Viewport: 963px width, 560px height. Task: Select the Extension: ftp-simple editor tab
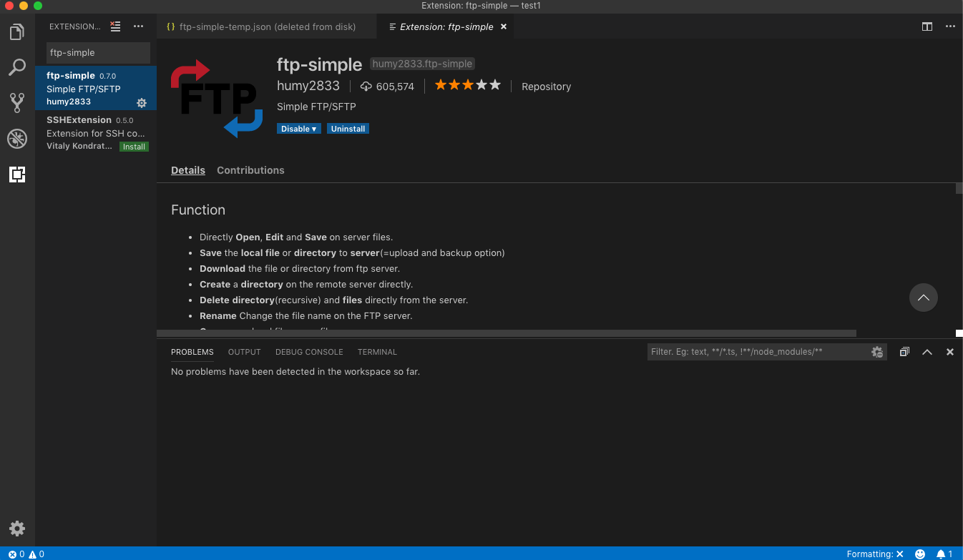446,26
